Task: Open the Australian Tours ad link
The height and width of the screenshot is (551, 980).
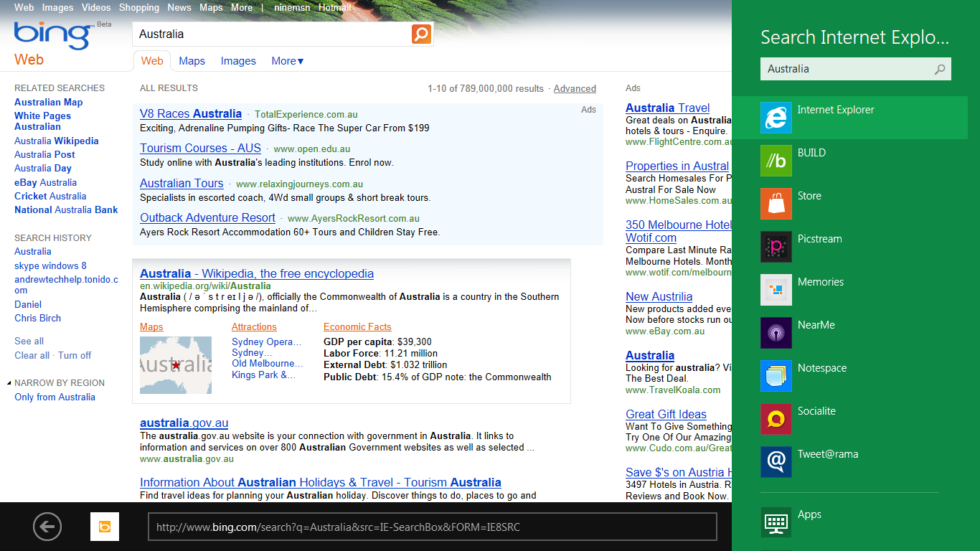Action: [x=182, y=183]
